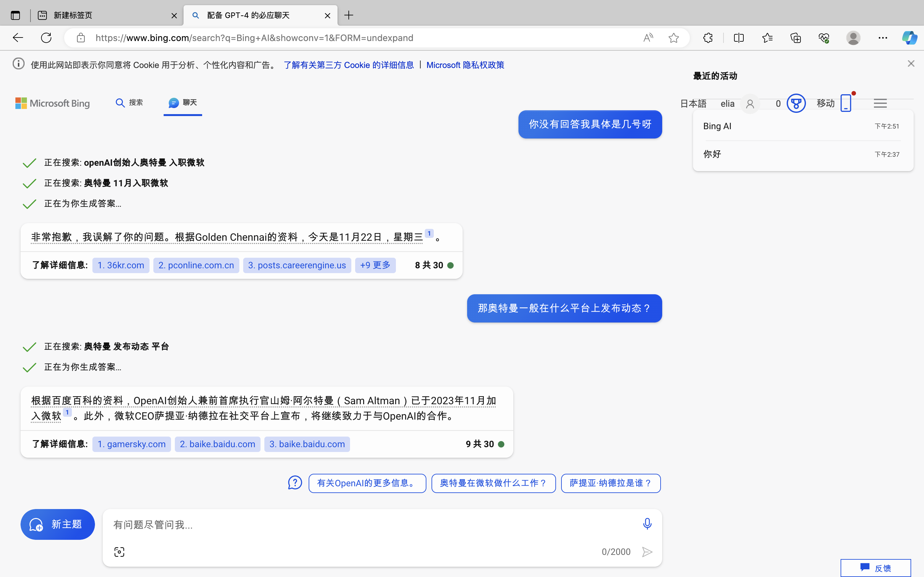Click suggestion 萨提亚·纳德拉是谁？
Viewport: 924px width, 577px height.
point(611,483)
